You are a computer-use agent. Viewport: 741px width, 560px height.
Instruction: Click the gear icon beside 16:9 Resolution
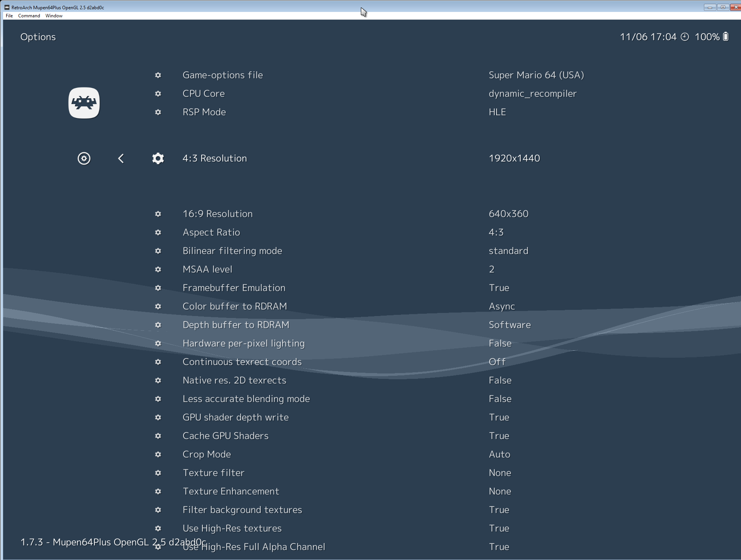(158, 214)
